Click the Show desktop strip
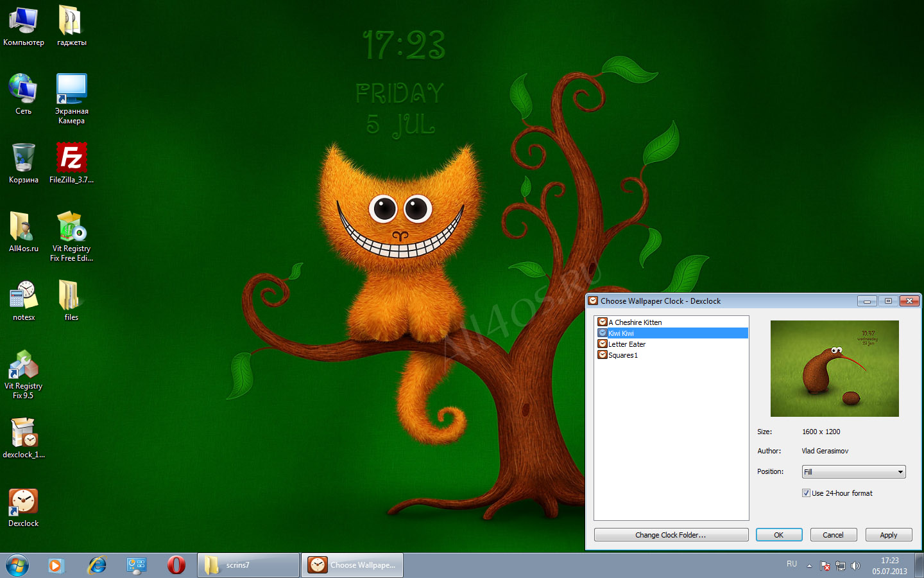Viewport: 924px width, 578px height. pyautogui.click(x=920, y=565)
